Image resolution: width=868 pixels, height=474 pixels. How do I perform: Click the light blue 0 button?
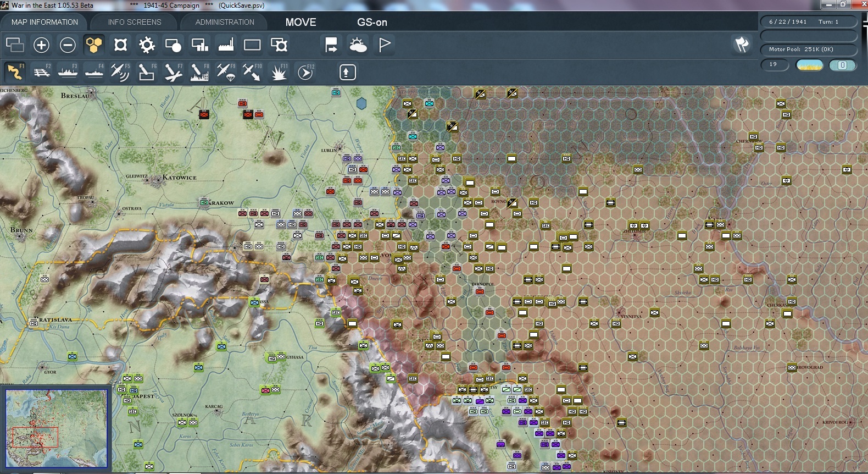point(842,65)
